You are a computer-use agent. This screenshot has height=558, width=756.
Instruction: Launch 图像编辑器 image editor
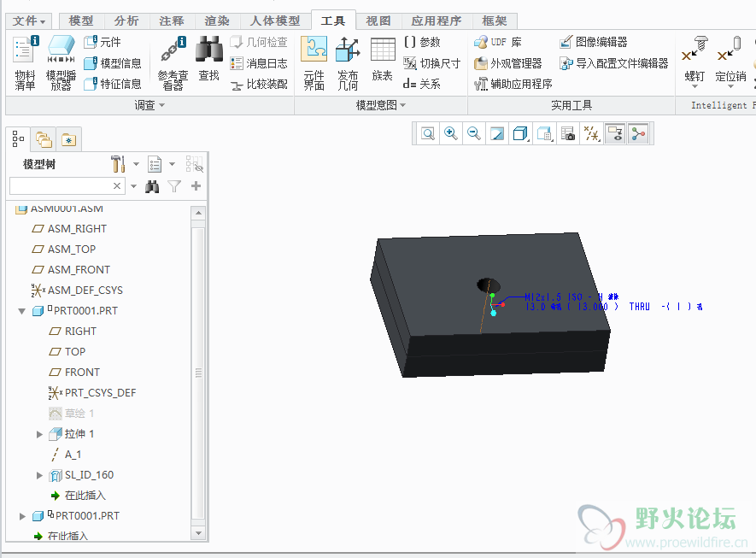pos(594,43)
